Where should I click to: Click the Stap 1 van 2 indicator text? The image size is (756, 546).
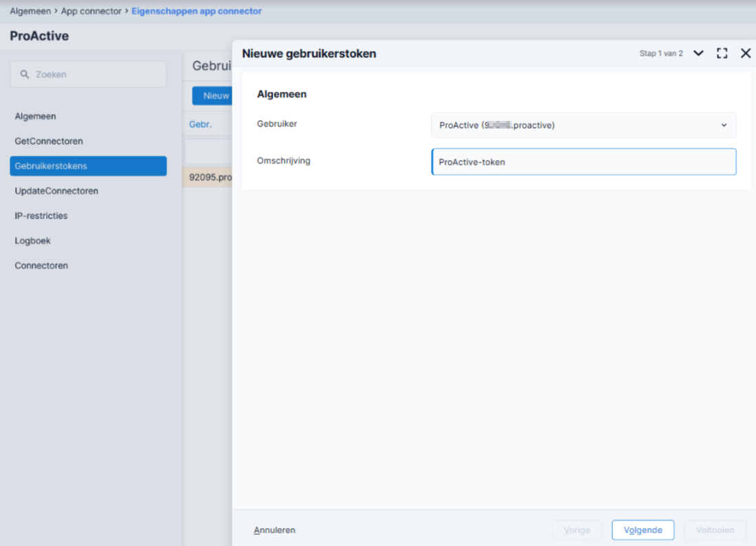click(x=661, y=53)
